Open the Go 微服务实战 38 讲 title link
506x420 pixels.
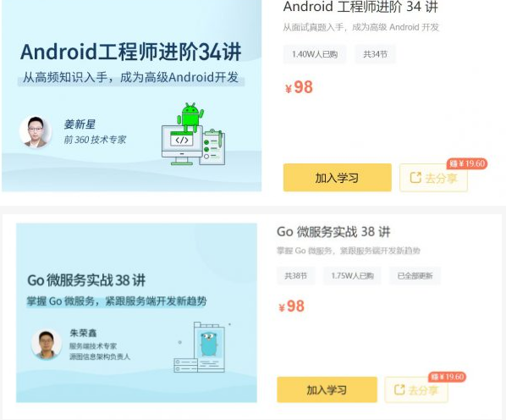[x=333, y=232]
